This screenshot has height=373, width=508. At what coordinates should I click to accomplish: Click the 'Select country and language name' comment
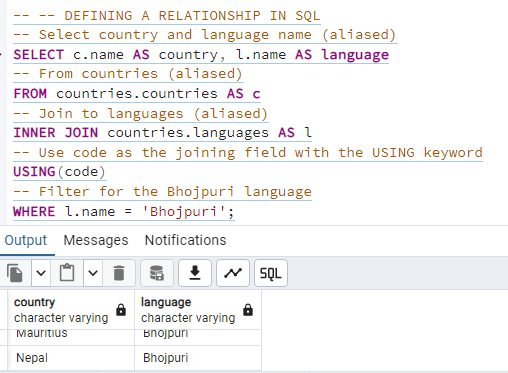205,35
